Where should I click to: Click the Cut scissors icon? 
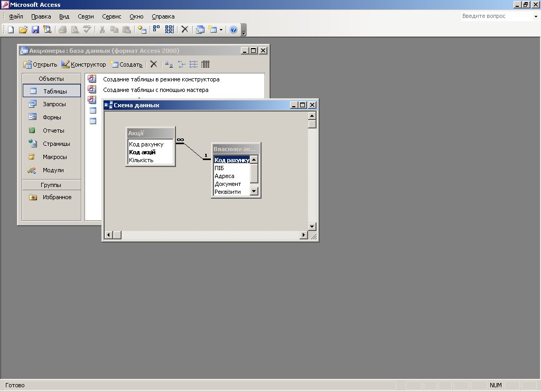click(x=102, y=30)
